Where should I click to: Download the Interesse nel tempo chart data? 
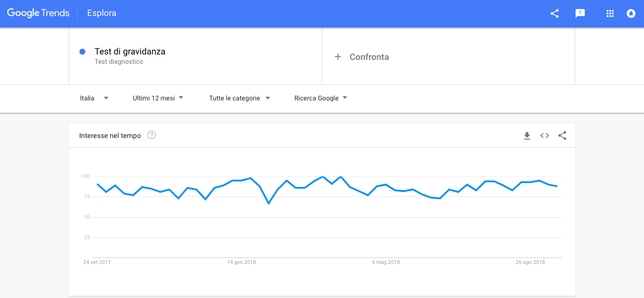pos(527,135)
